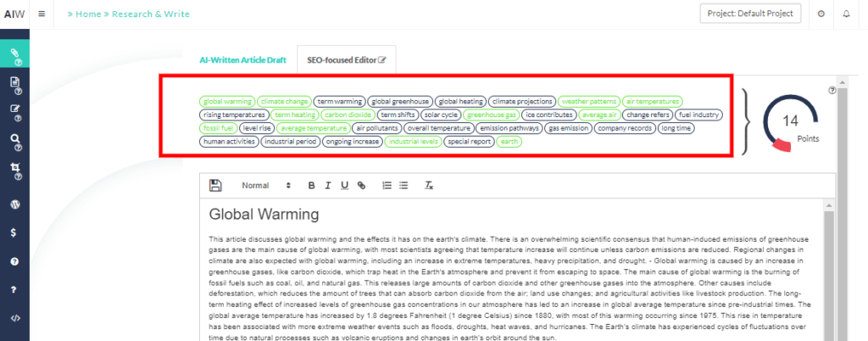The width and height of the screenshot is (868, 341).
Task: Open the Project: Default Project selector
Action: (x=750, y=14)
